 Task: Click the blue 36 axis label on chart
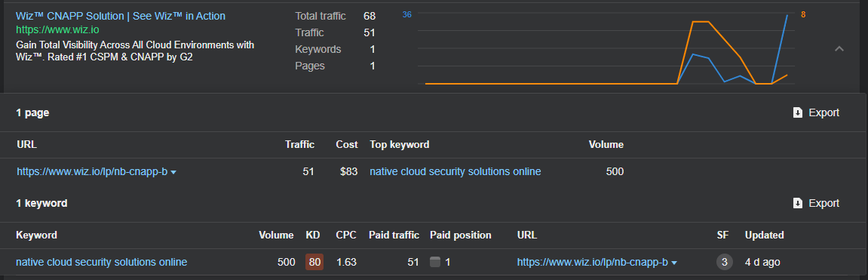point(407,15)
